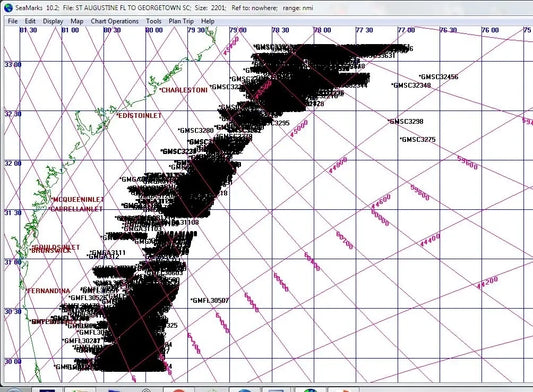The height and width of the screenshot is (392, 533).
Task: Open the Tools menu
Action: (154, 21)
